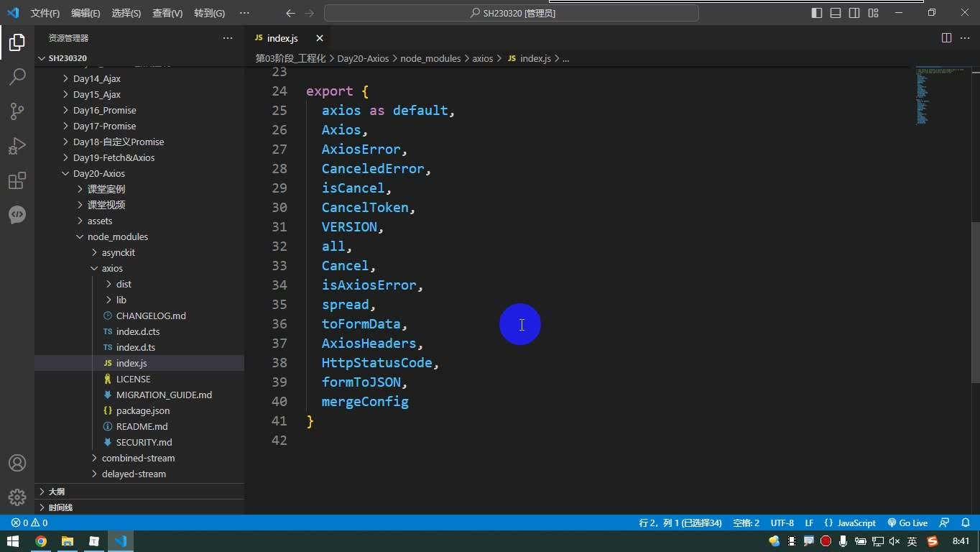Viewport: 980px width, 552px height.
Task: Open package.json in the file tree
Action: coord(139,410)
